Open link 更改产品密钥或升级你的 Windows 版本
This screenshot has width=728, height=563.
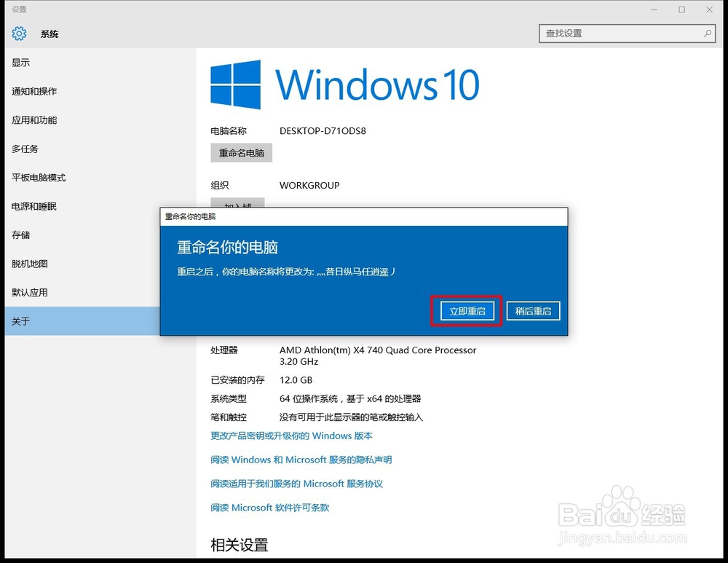292,436
